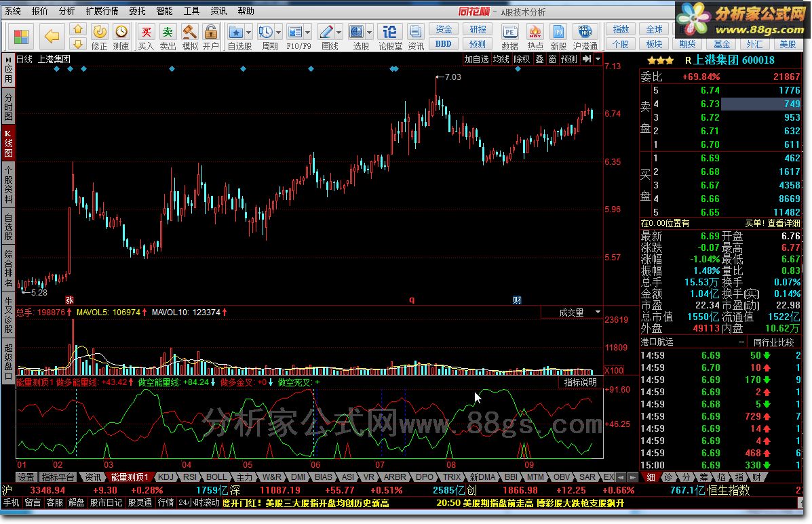Open the chart options dropdown arrow beside 预测
812x524 pixels.
pos(598,60)
